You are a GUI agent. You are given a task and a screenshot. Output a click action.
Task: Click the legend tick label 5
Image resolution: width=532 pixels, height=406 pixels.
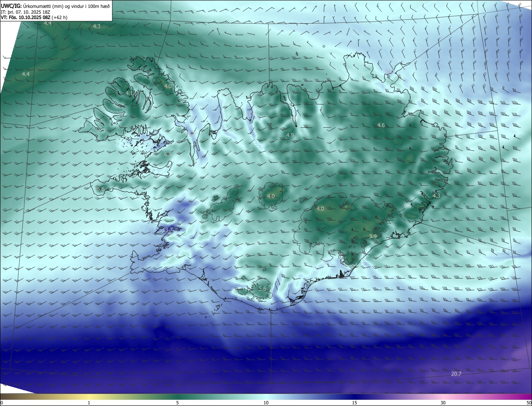tap(177, 403)
